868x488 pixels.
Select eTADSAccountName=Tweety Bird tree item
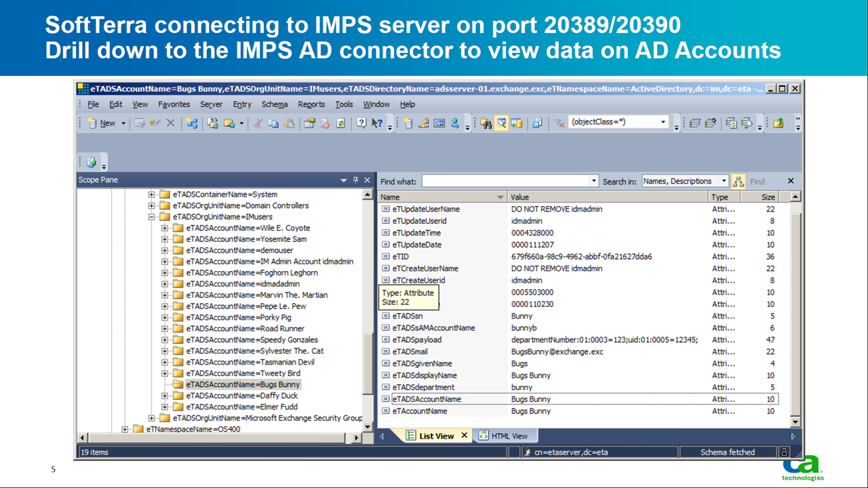coord(243,373)
